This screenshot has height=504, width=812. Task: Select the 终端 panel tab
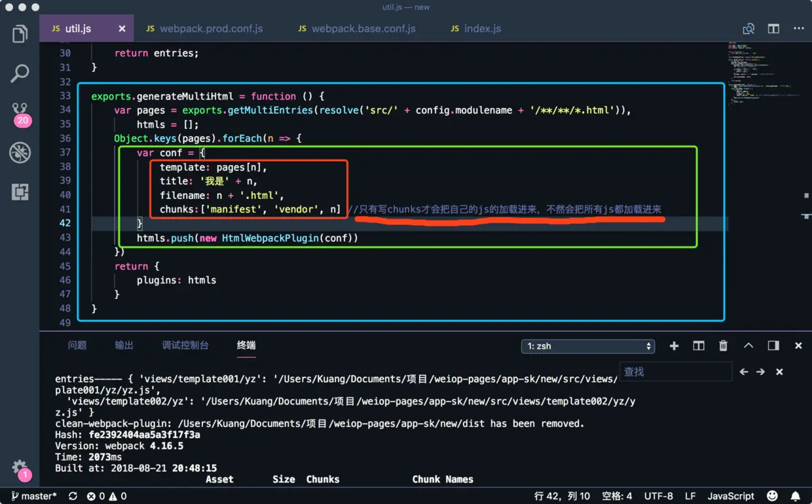click(246, 345)
